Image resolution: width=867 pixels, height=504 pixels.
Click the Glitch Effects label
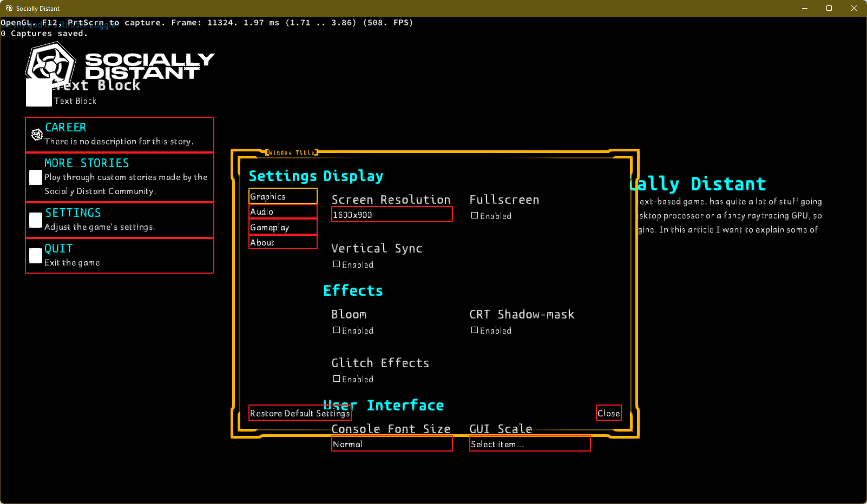pyautogui.click(x=380, y=363)
